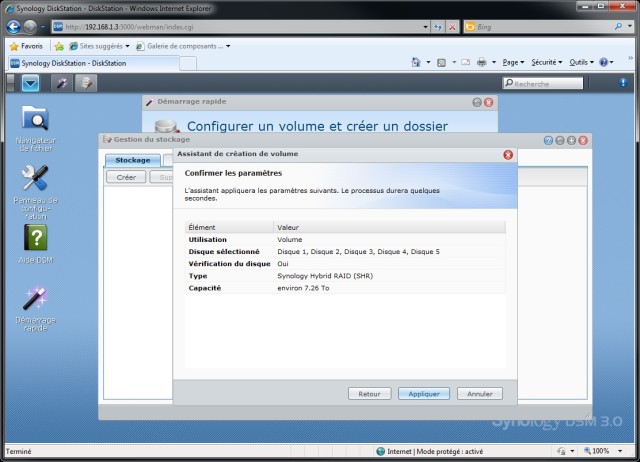Click the environ 7.26 To capacity value
Image resolution: width=640 pixels, height=462 pixels.
[303, 288]
